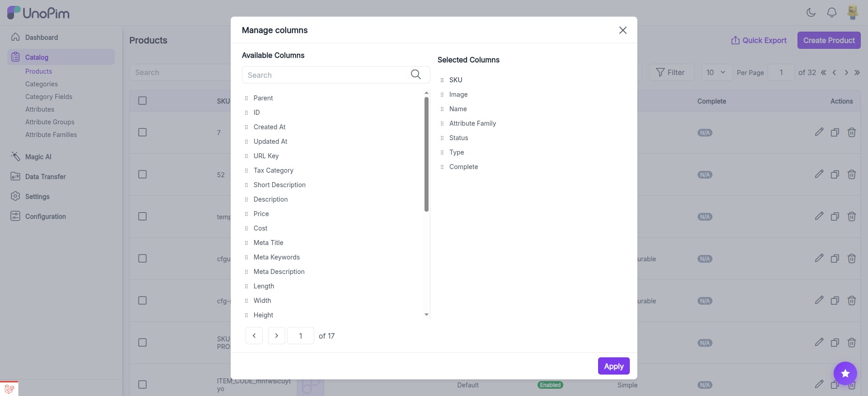Tick the checkbox for the temp row
Screen dimensions: 868x396
click(x=142, y=217)
